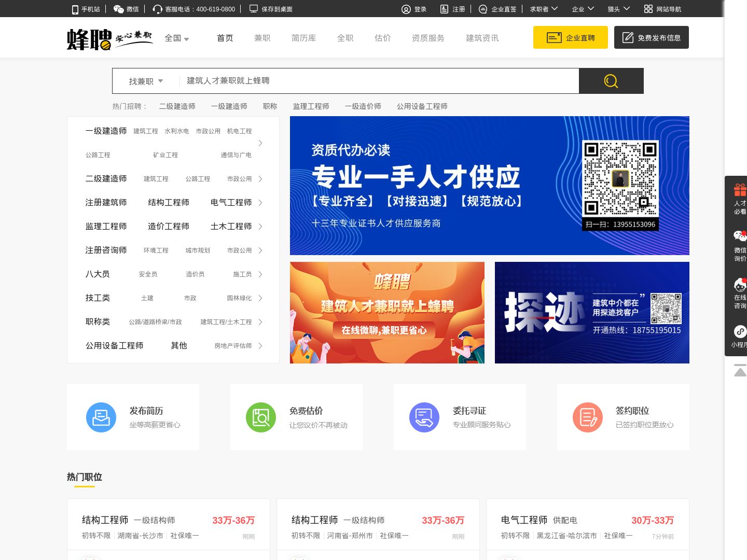The height and width of the screenshot is (560, 747).
Task: Click into the search text field
Action: (x=379, y=81)
